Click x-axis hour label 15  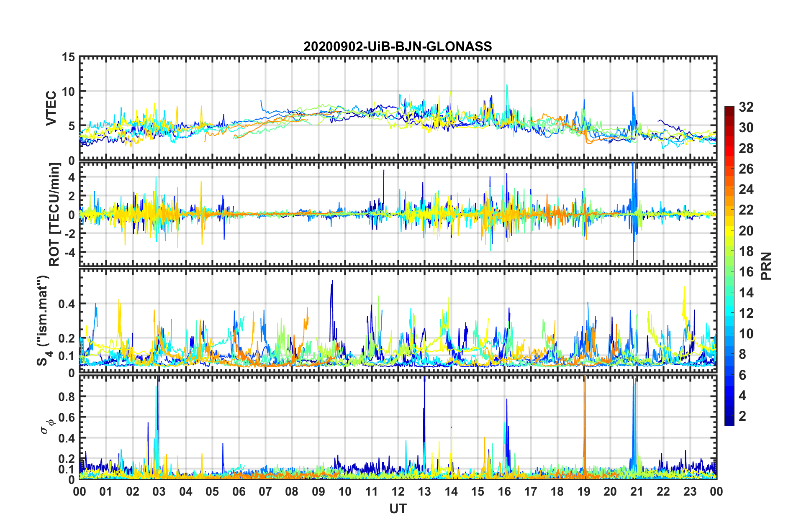(x=478, y=491)
